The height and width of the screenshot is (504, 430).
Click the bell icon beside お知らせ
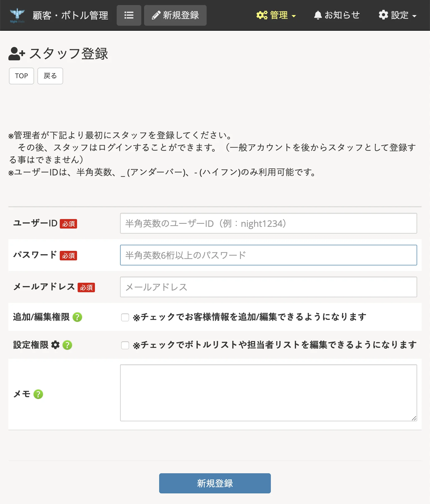coord(318,15)
